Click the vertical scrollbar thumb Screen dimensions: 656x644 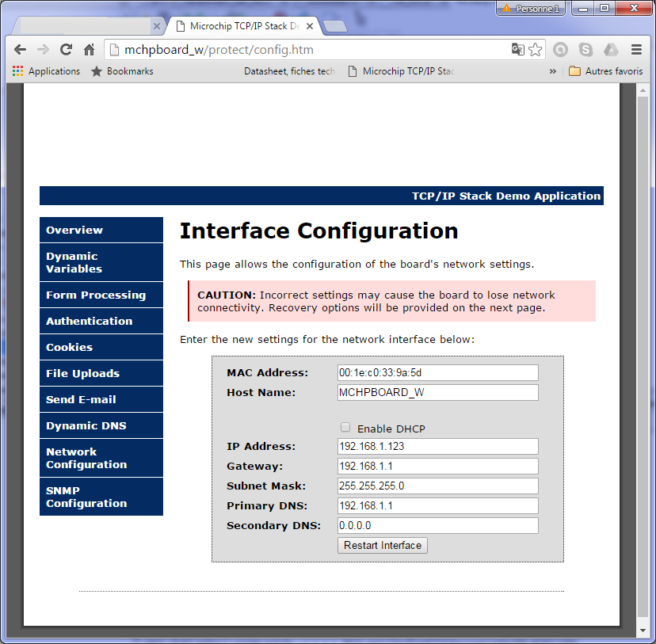(643, 356)
